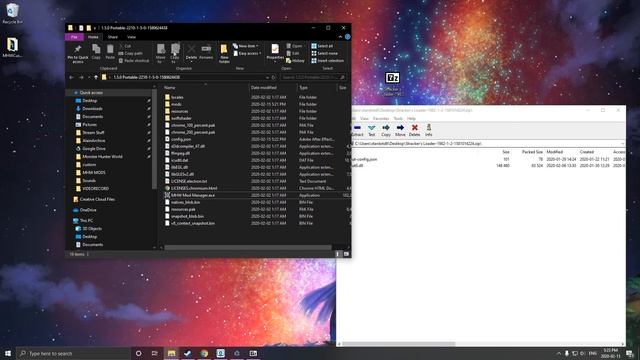The height and width of the screenshot is (360, 640).
Task: Open MHW MODS folder in navigation pane
Action: 94,173
